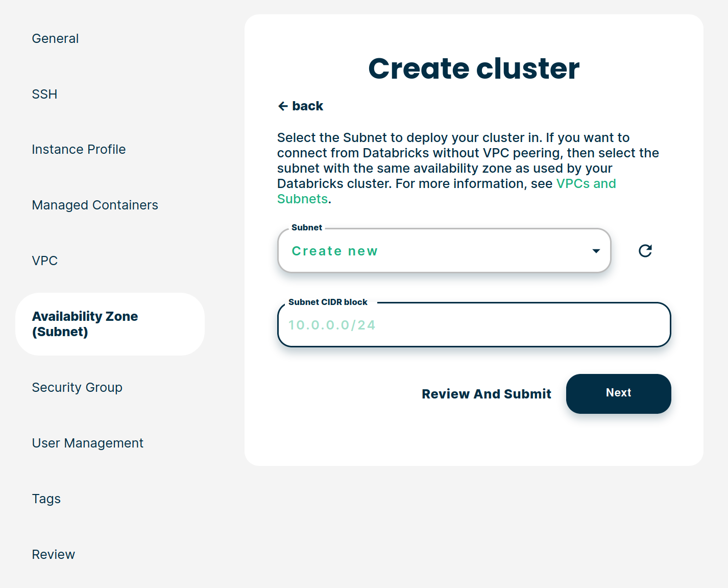Image resolution: width=728 pixels, height=588 pixels.
Task: Open the Tags step
Action: tap(46, 499)
